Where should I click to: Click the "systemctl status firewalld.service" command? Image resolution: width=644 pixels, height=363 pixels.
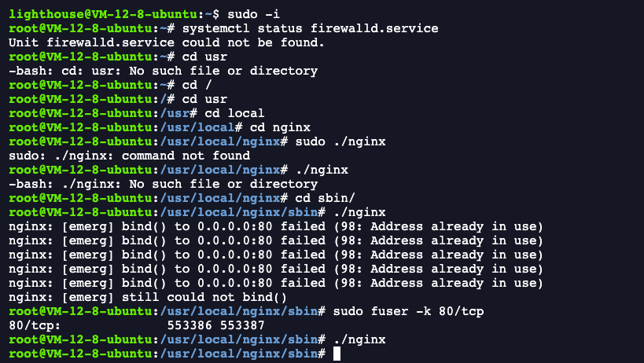tap(309, 28)
